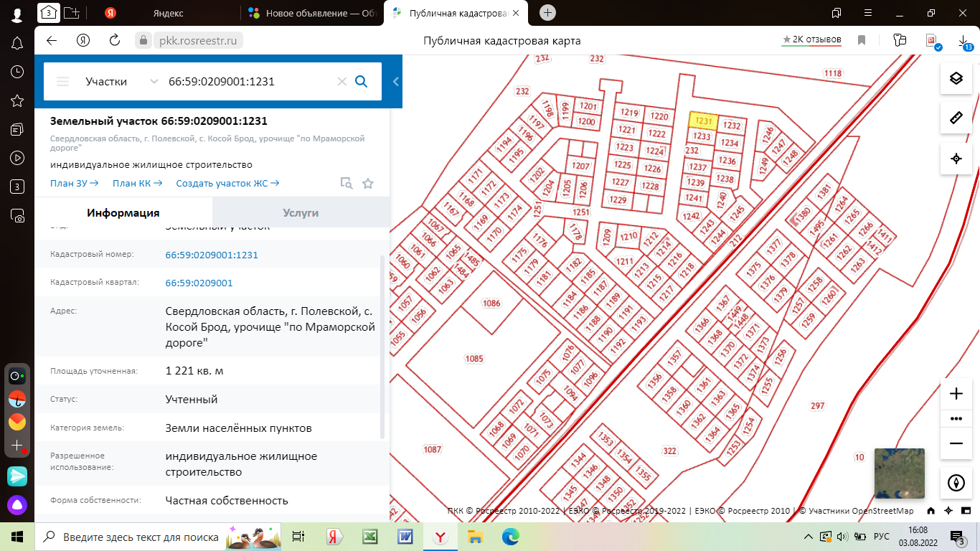Reset map orientation with the compass
The height and width of the screenshot is (551, 980).
coord(956,483)
